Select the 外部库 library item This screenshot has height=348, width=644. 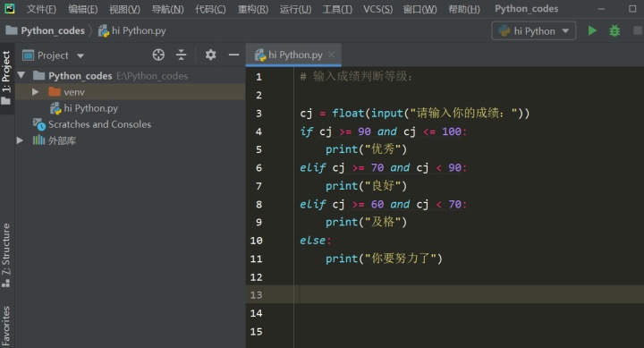pos(62,140)
